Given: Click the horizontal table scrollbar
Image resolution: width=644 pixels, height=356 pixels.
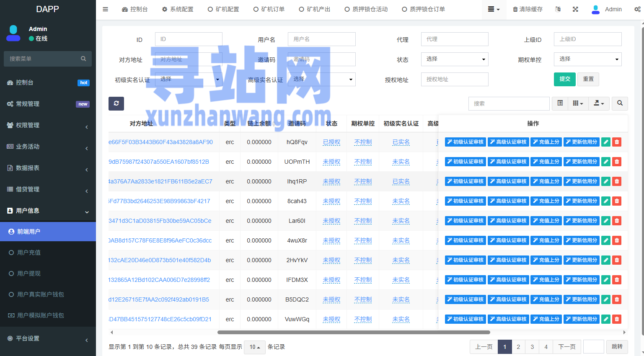Looking at the screenshot, I should [353, 332].
